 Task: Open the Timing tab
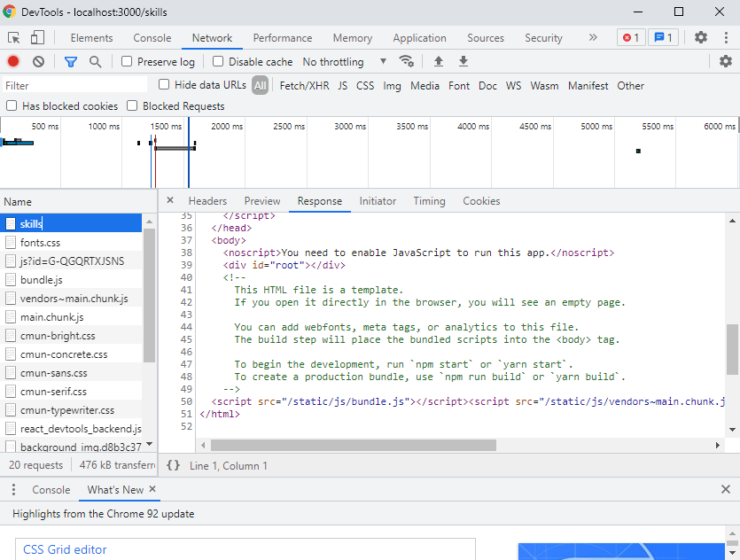tap(430, 201)
